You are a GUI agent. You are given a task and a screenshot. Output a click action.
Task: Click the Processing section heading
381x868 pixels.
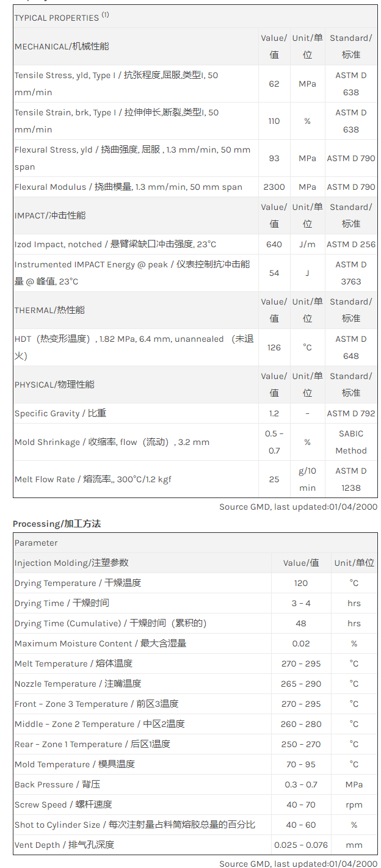click(x=56, y=524)
